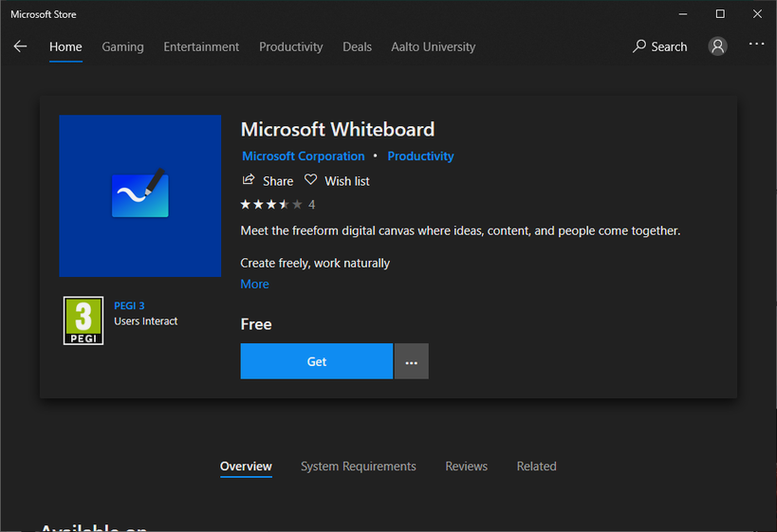777x532 pixels.
Task: Click the back arrow icon
Action: tap(20, 46)
